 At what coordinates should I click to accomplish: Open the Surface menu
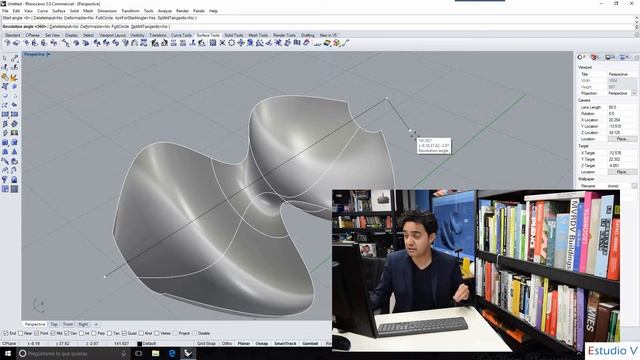pos(58,11)
